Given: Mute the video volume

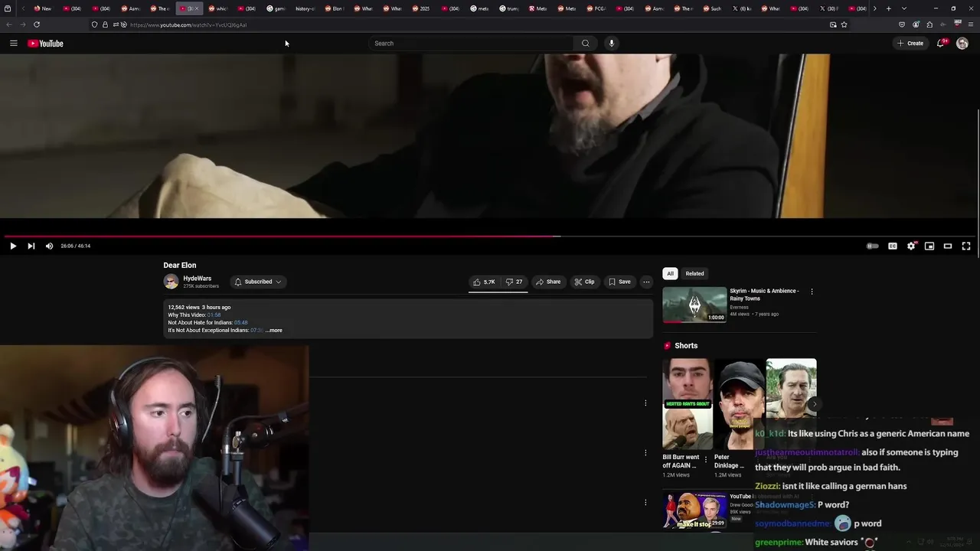Looking at the screenshot, I should click(x=49, y=246).
